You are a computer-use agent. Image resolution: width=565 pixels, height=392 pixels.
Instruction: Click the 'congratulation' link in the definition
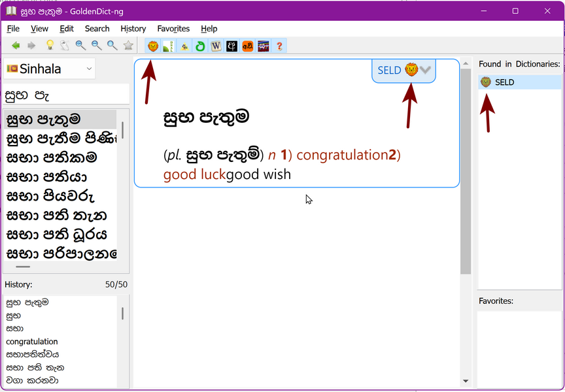tap(341, 155)
